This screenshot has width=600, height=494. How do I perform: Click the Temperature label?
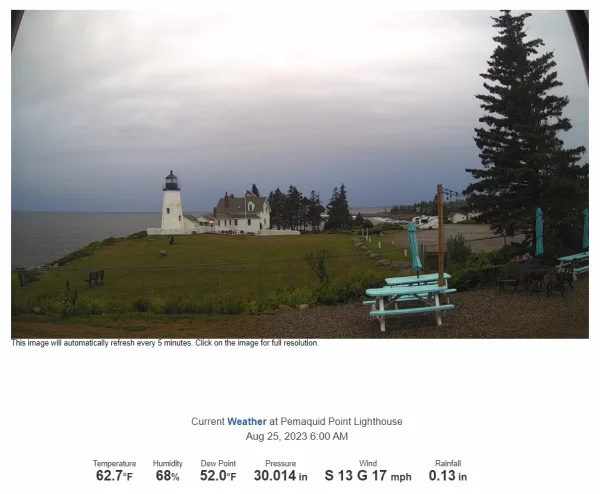[114, 463]
